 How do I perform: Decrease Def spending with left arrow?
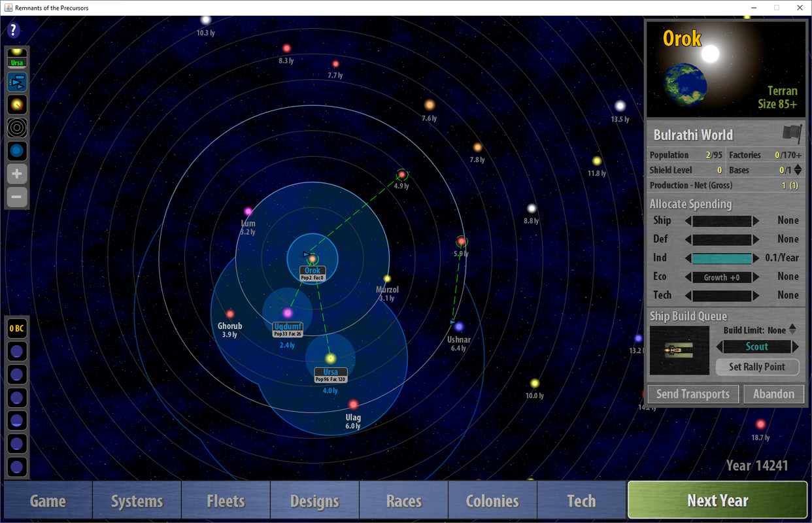[x=688, y=240]
